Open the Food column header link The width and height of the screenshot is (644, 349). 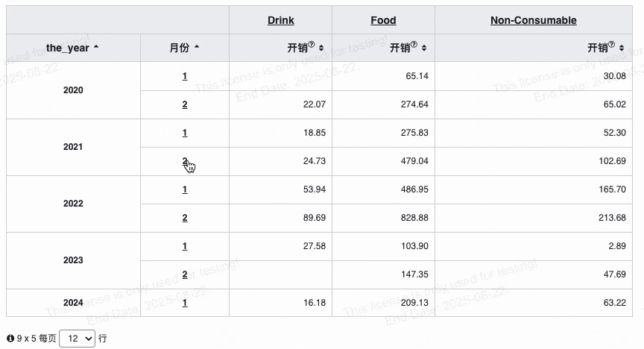coord(383,20)
